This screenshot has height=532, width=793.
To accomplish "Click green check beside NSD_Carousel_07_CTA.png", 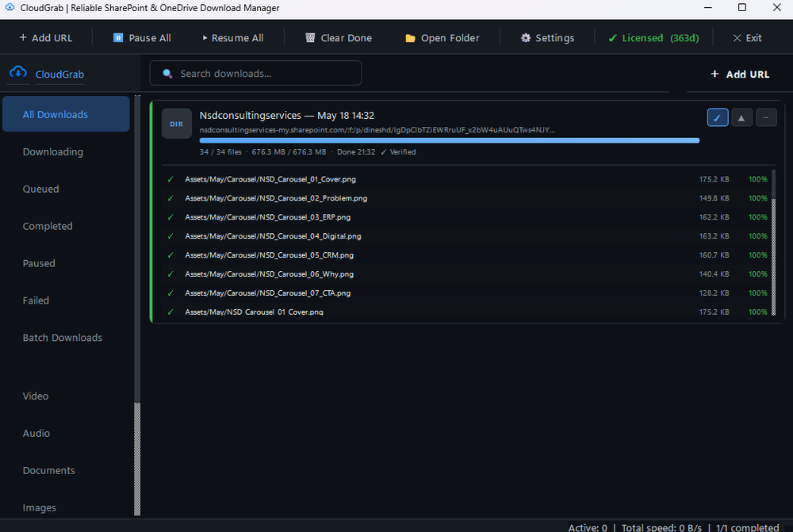I will [170, 293].
